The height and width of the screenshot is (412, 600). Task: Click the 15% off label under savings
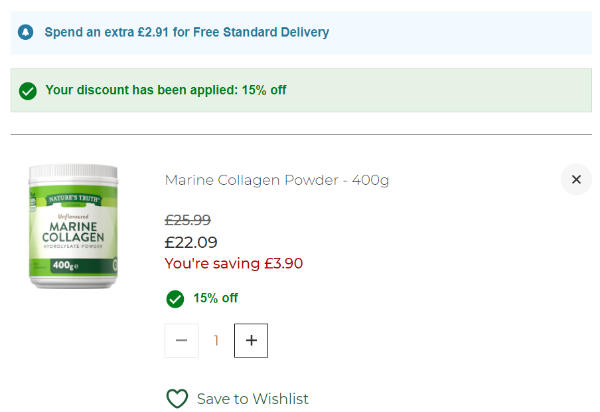pos(215,298)
